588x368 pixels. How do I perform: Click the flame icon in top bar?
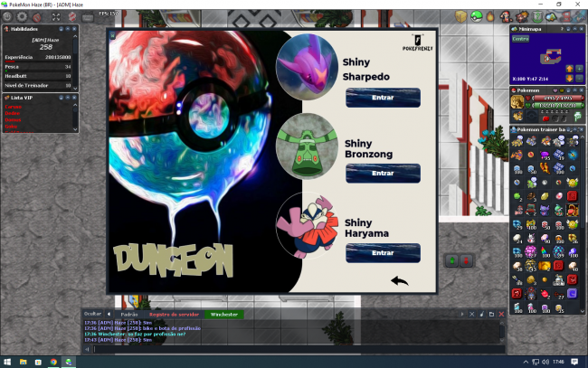click(490, 16)
